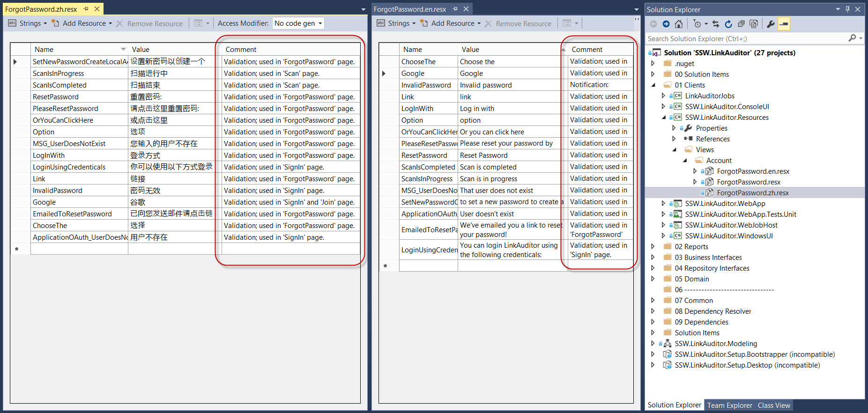
Task: Click the Home icon in Solution Explorer
Action: (679, 24)
